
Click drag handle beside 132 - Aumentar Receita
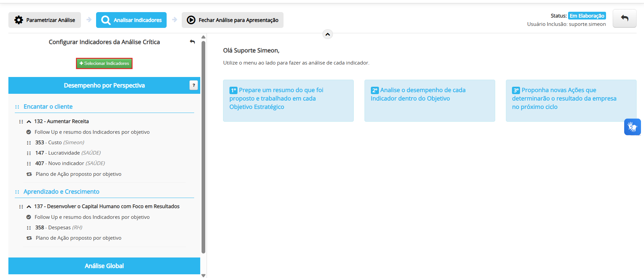coord(21,122)
